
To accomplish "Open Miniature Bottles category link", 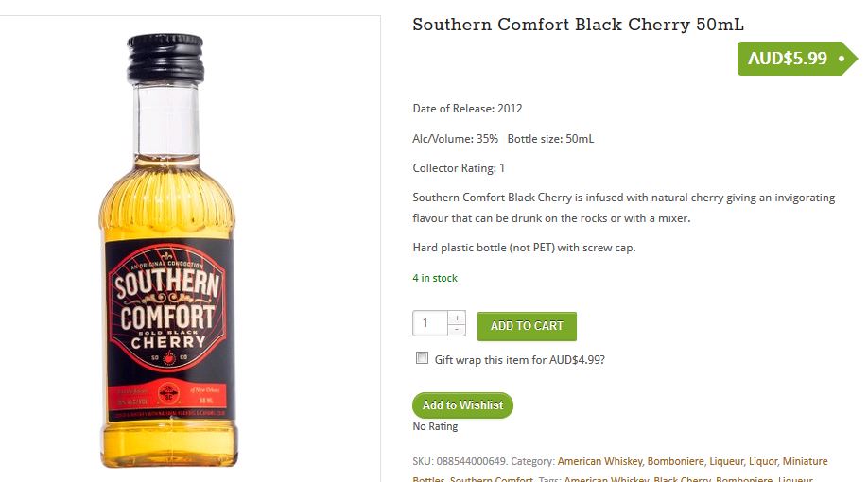I will pyautogui.click(x=805, y=461).
